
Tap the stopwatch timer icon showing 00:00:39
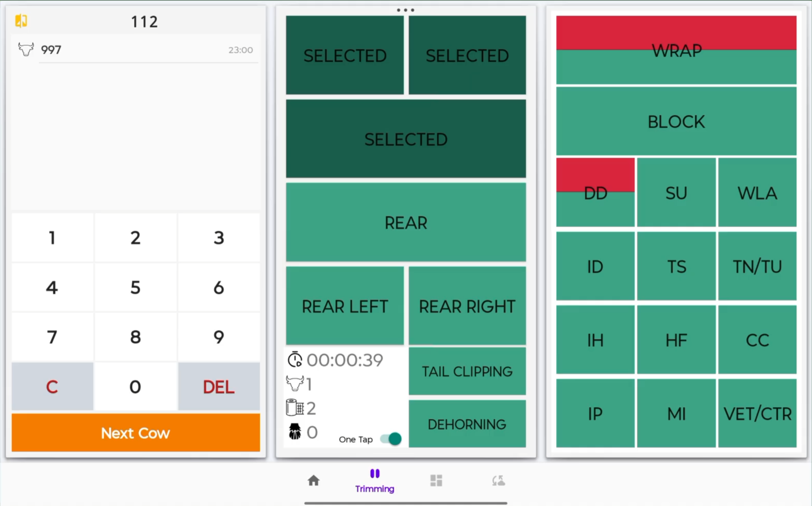point(295,359)
